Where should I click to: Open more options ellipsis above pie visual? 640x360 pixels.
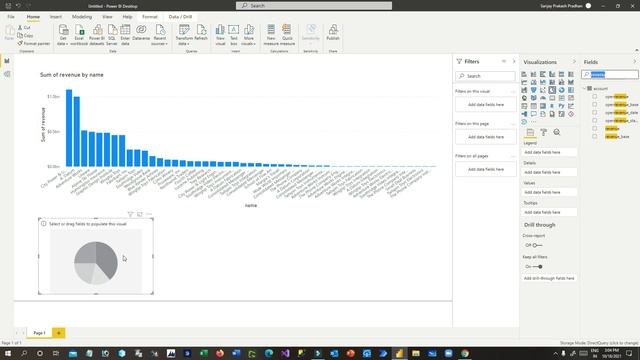pyautogui.click(x=149, y=214)
